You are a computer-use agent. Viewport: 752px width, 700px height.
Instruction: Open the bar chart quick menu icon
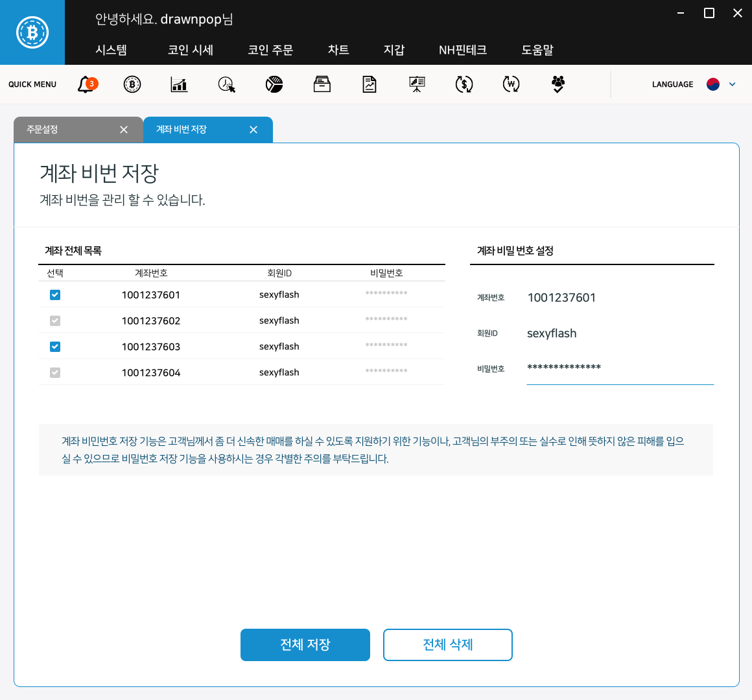click(178, 84)
